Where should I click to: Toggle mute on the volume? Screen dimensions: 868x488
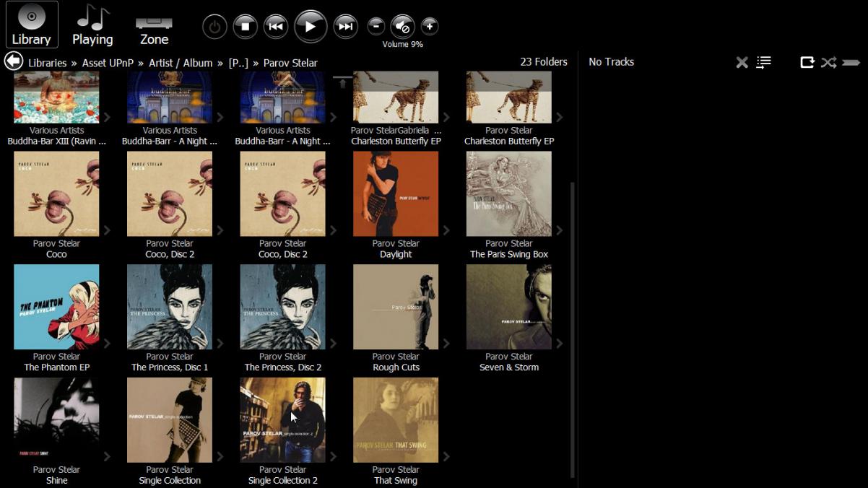coord(402,27)
